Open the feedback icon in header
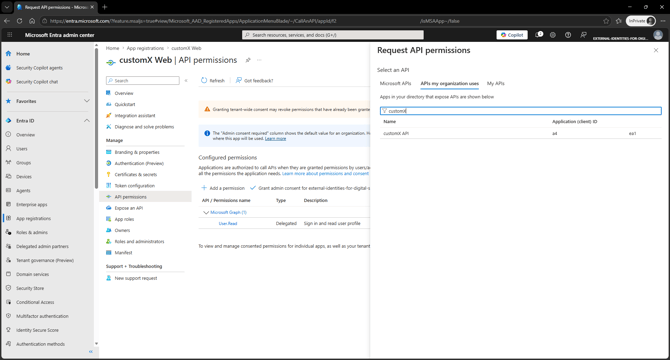670x360 pixels. click(x=583, y=35)
